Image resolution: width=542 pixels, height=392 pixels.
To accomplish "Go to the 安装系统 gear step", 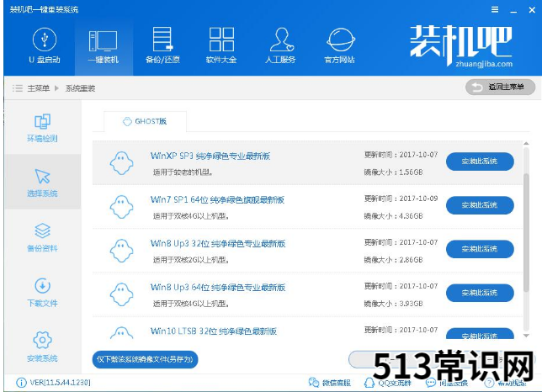I will point(43,347).
